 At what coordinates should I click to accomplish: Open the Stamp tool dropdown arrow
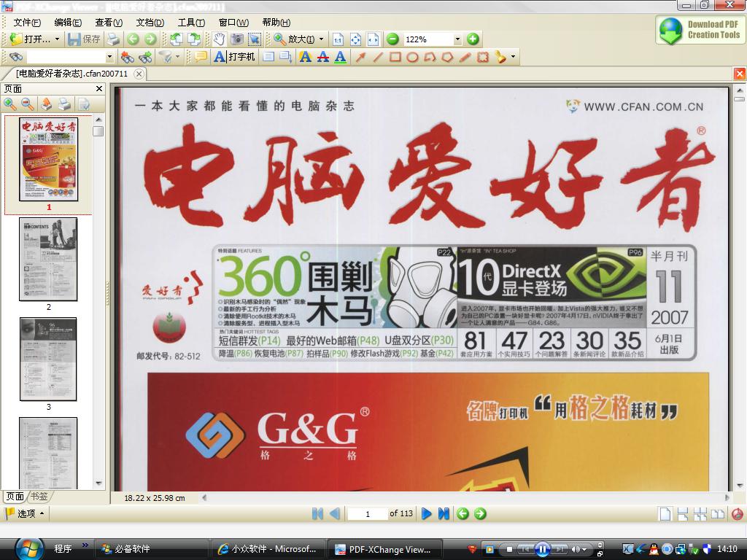[513, 57]
